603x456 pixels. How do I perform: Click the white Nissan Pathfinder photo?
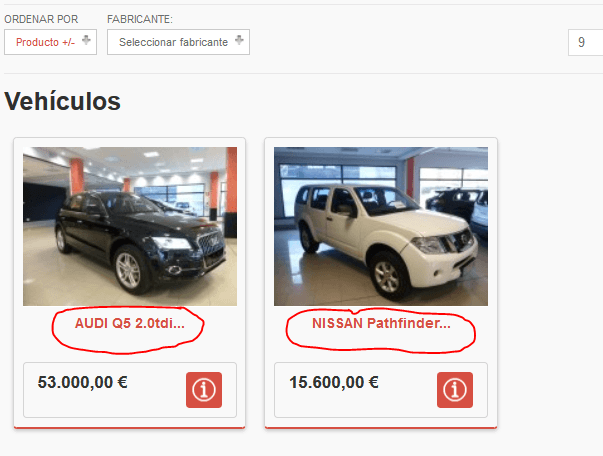click(x=381, y=226)
